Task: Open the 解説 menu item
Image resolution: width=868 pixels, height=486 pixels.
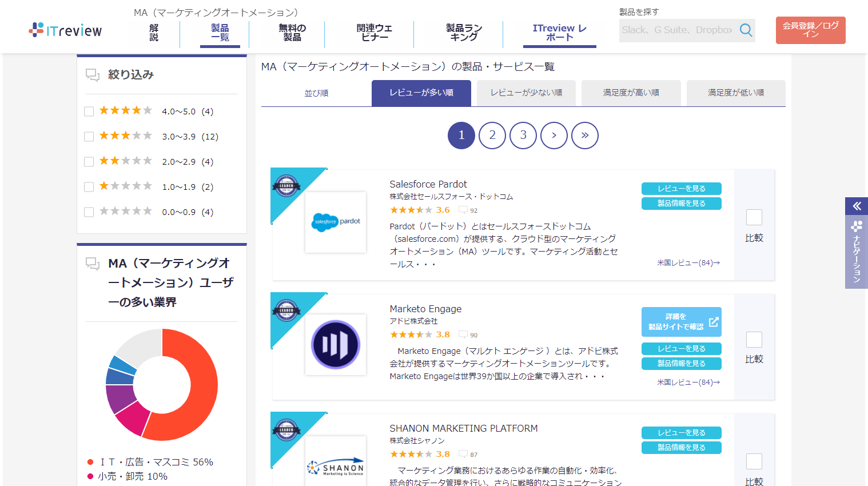Action: pos(154,33)
